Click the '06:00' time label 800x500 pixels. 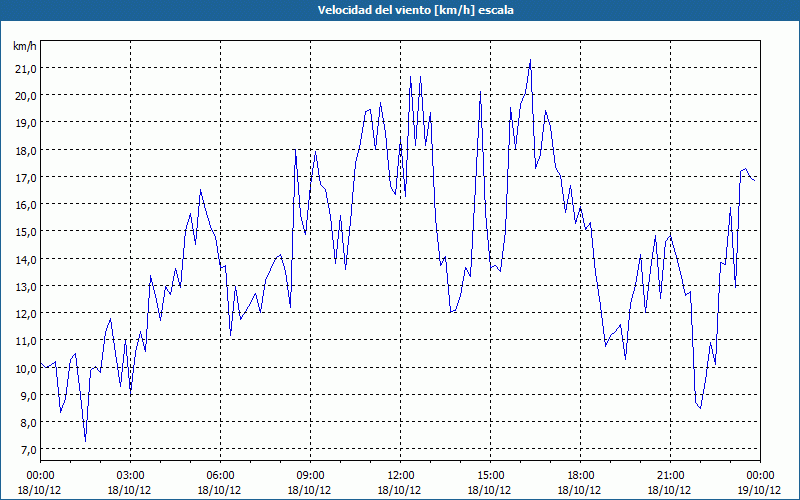220,476
